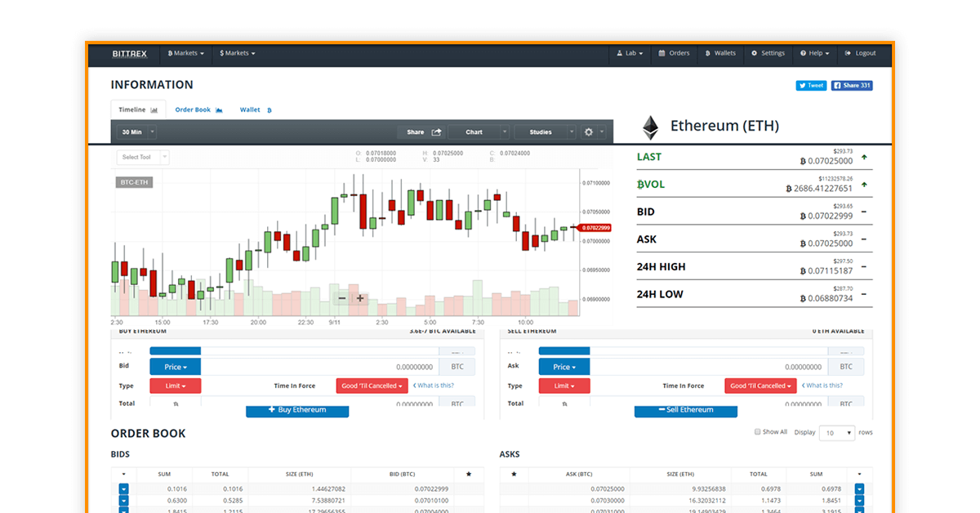The height and width of the screenshot is (513, 980).
Task: Click the ASK (BTC) column header
Action: (x=579, y=474)
